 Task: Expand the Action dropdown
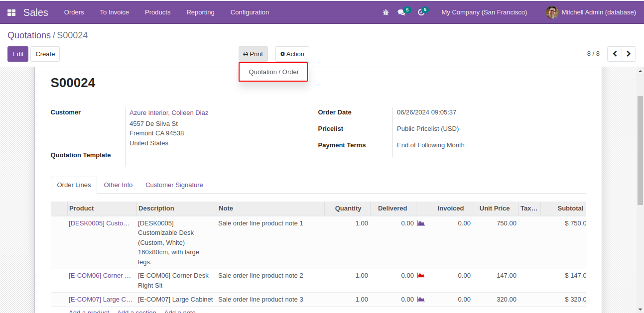click(x=292, y=54)
